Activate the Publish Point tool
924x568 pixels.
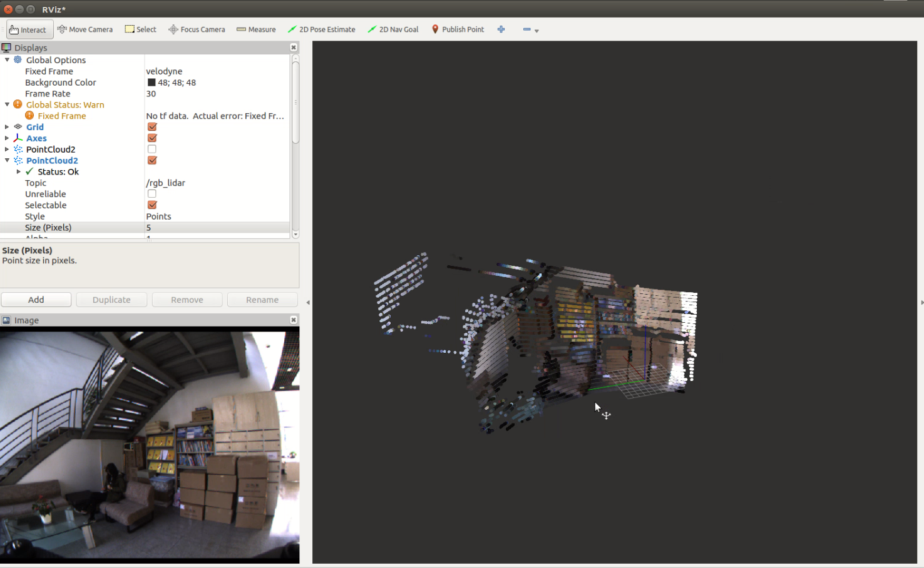tap(458, 29)
